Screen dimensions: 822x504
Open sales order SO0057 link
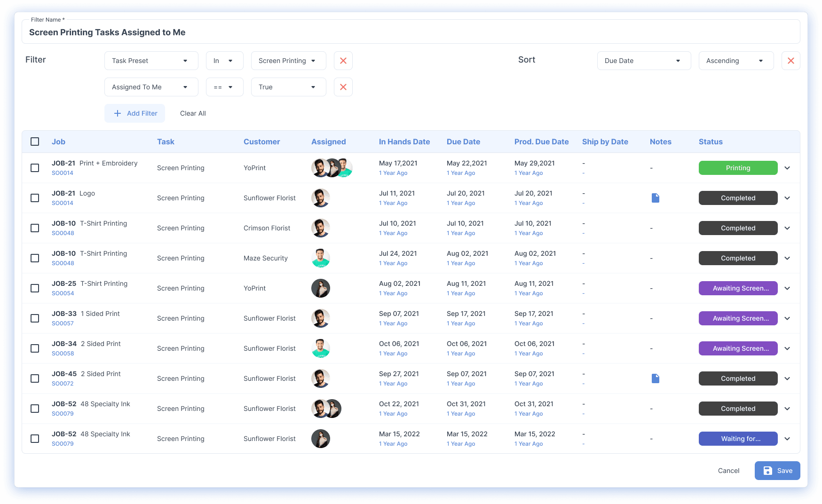point(63,323)
